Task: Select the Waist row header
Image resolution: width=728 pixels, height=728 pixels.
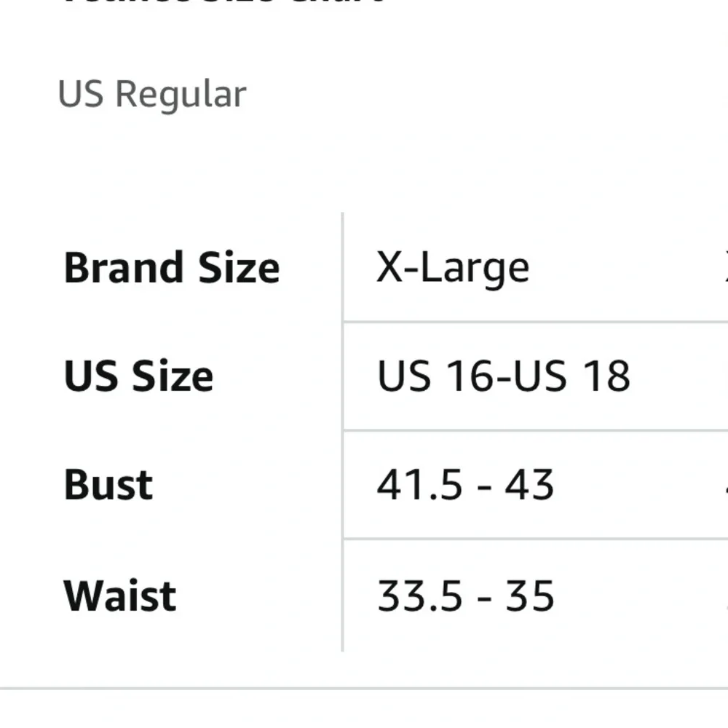Action: pyautogui.click(x=120, y=596)
